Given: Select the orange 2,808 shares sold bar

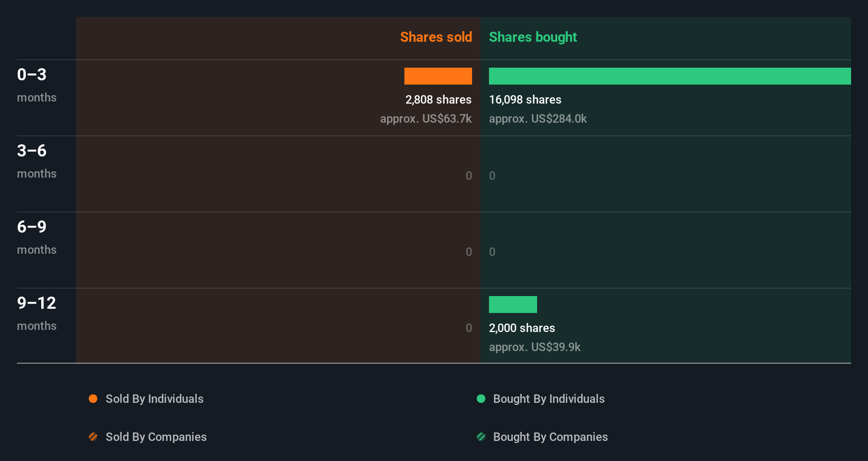Looking at the screenshot, I should pyautogui.click(x=438, y=76).
